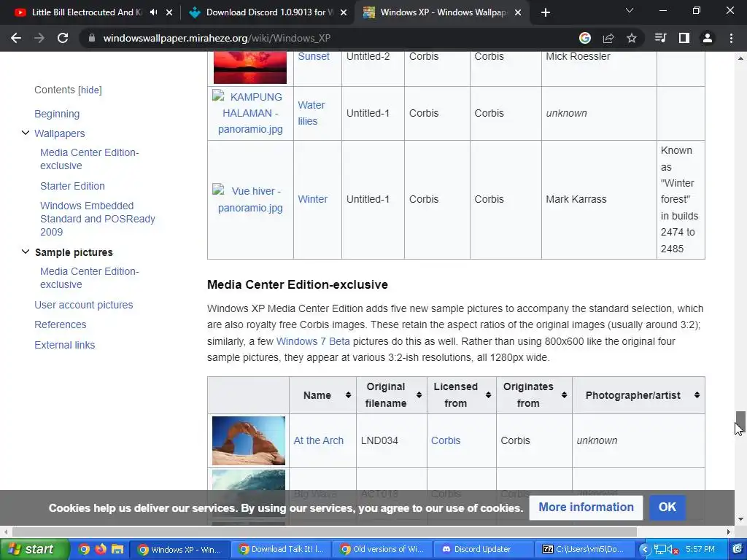Go to the External links section

pos(64,345)
